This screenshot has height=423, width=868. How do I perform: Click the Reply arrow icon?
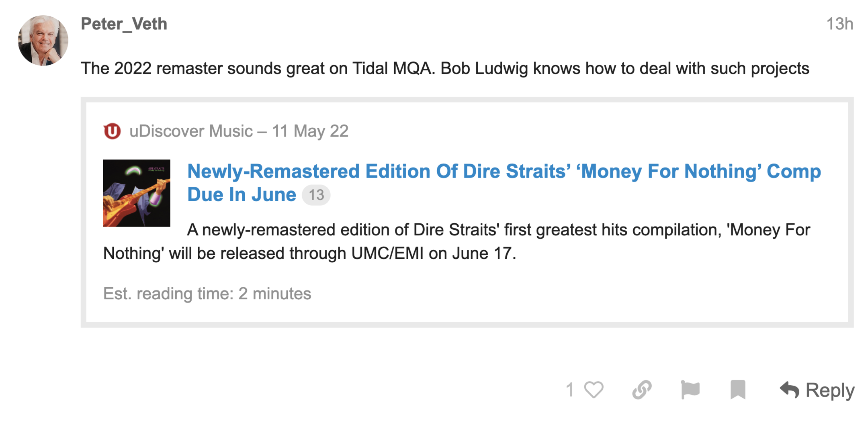click(790, 390)
